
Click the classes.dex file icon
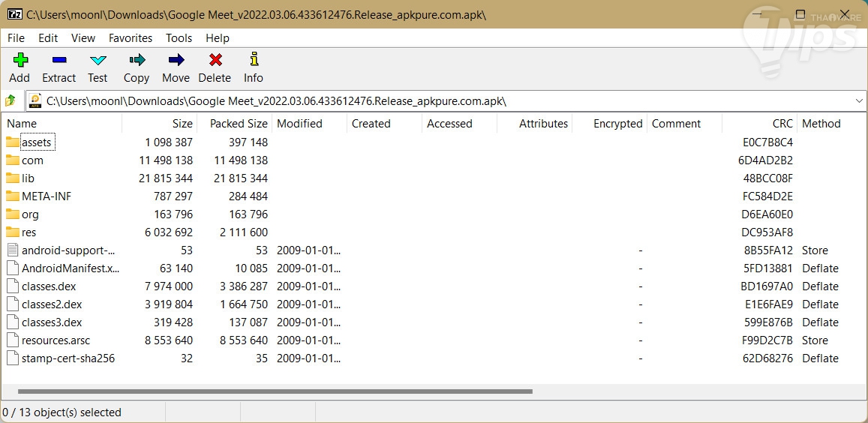pyautogui.click(x=13, y=286)
